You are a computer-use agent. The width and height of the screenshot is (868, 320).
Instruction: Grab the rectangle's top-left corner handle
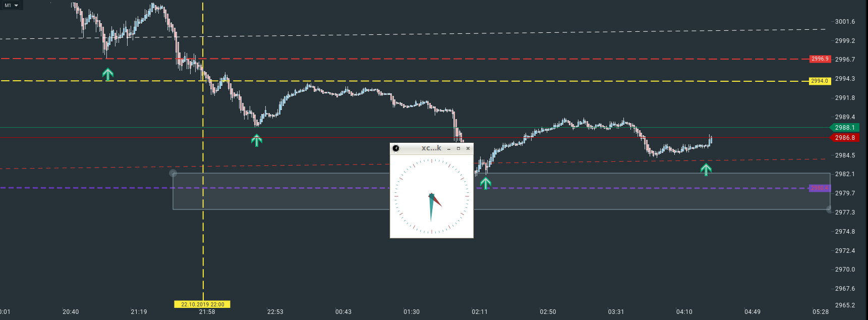coord(173,173)
